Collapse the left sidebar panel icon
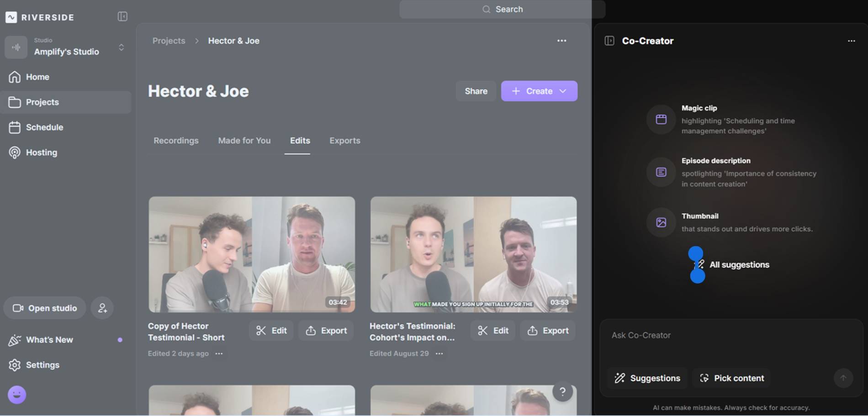This screenshot has height=416, width=868. tap(122, 17)
